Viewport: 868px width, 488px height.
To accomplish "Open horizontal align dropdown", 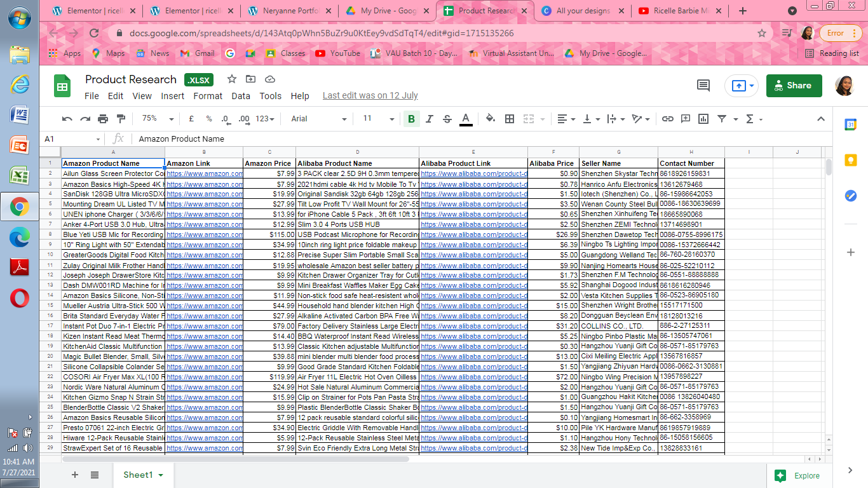I will (x=566, y=119).
